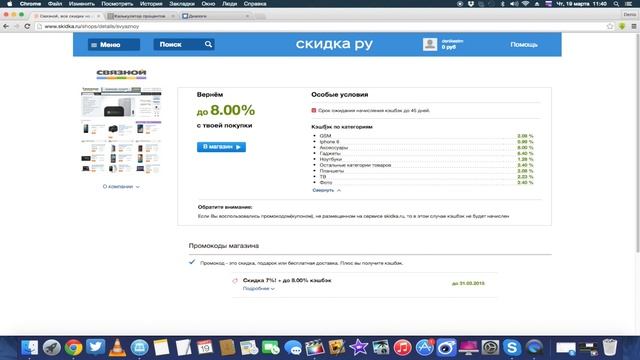Open iTunes from the dock
This screenshot has height=360, width=640.
[x=402, y=348]
